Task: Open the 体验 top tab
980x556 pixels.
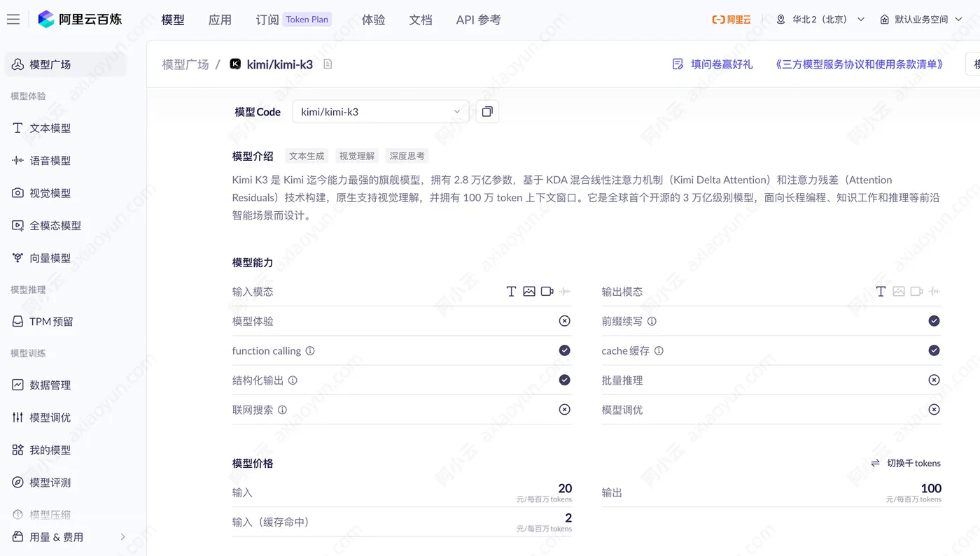Action: pyautogui.click(x=373, y=20)
